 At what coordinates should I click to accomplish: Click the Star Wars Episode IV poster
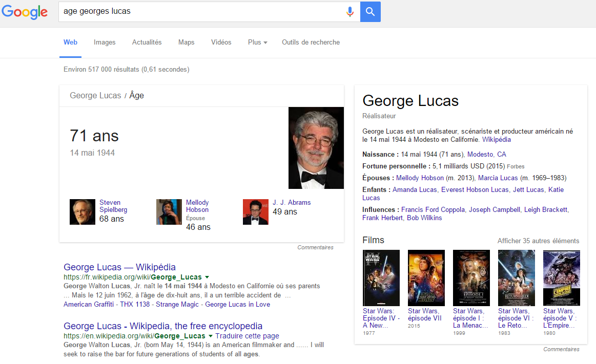pyautogui.click(x=381, y=278)
